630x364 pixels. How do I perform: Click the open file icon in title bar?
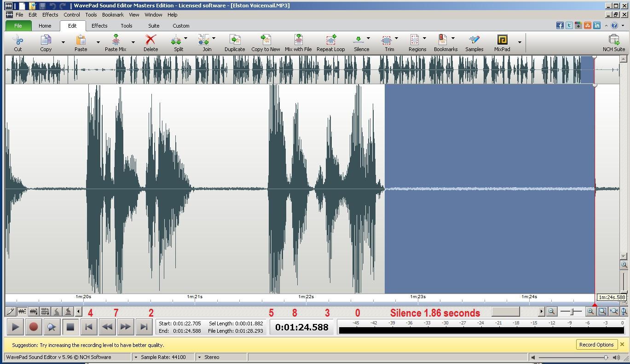point(32,6)
